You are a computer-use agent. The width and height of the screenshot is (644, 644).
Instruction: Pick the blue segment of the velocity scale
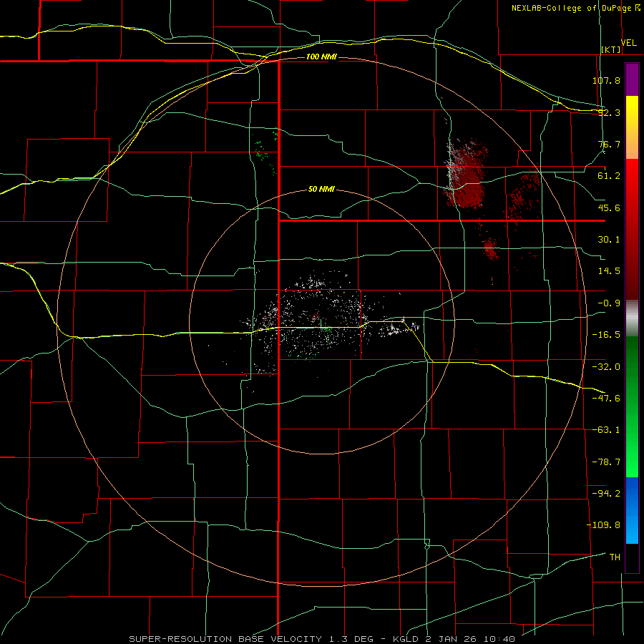pos(632,510)
